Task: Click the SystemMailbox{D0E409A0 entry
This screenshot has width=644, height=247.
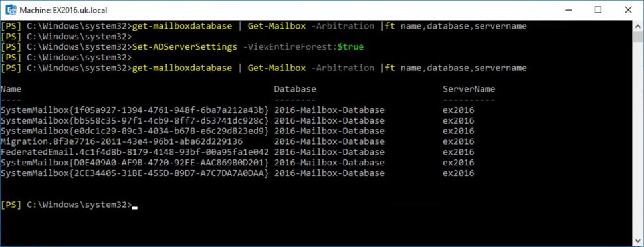Action: [135, 163]
